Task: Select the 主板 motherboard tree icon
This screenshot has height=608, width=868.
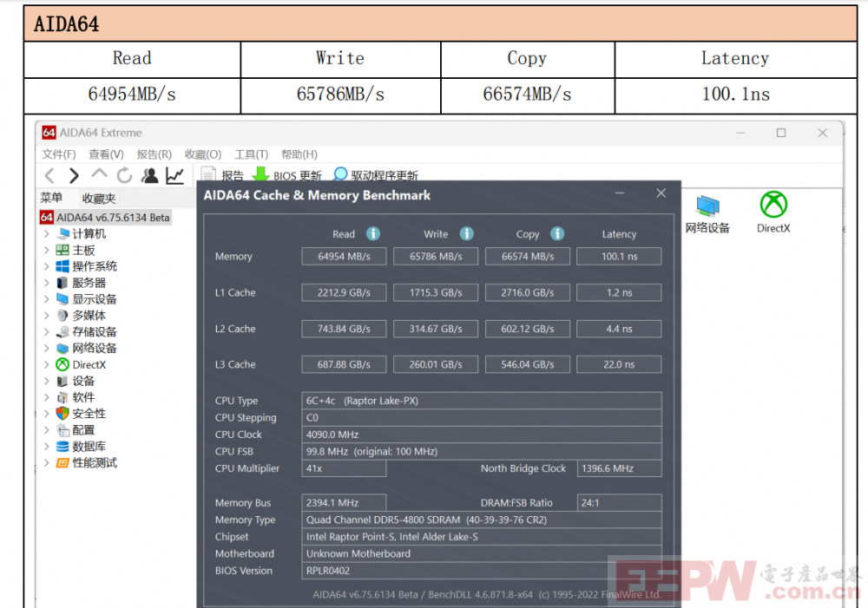Action: (62, 250)
